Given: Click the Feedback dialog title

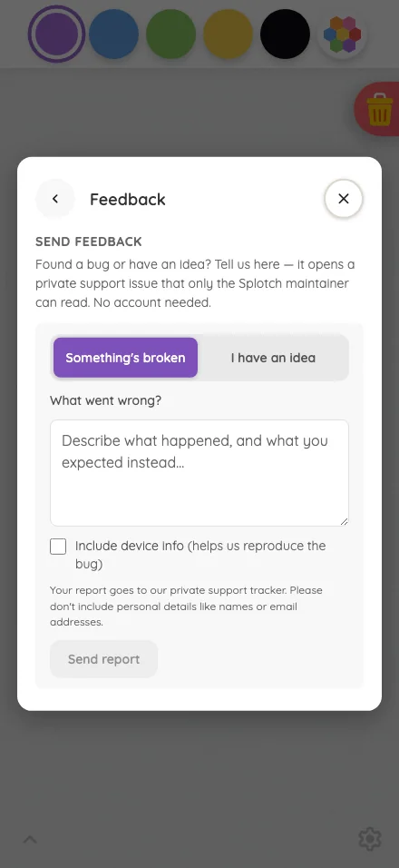Looking at the screenshot, I should click(x=128, y=199).
